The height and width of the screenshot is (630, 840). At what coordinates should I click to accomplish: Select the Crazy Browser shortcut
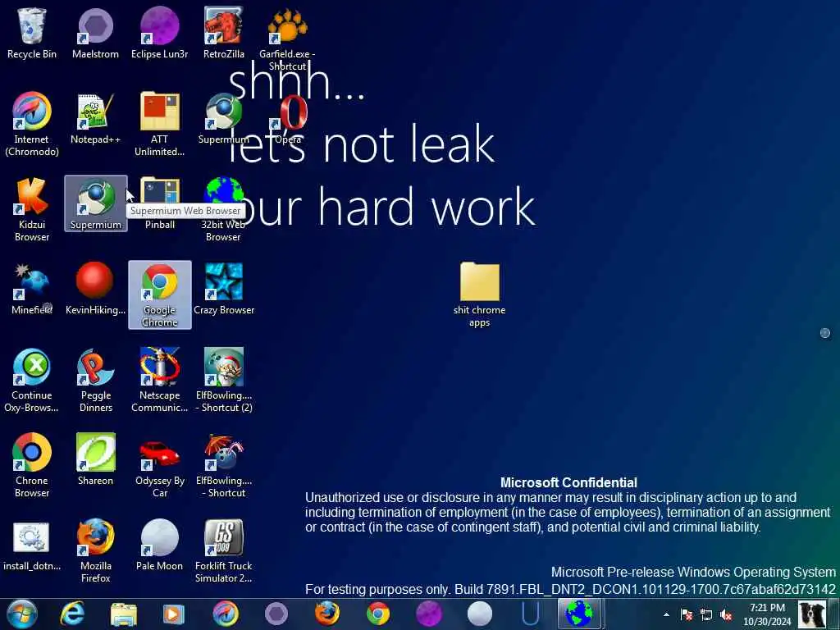224,290
